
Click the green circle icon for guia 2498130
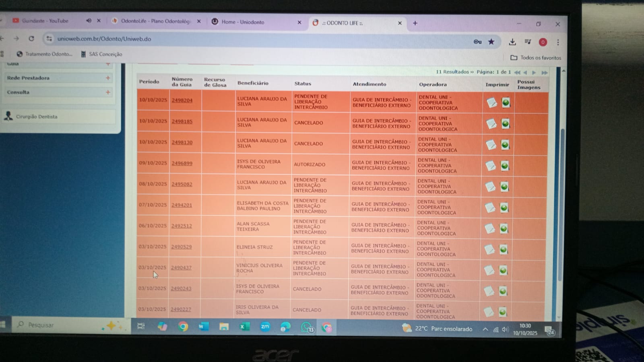coord(505,144)
